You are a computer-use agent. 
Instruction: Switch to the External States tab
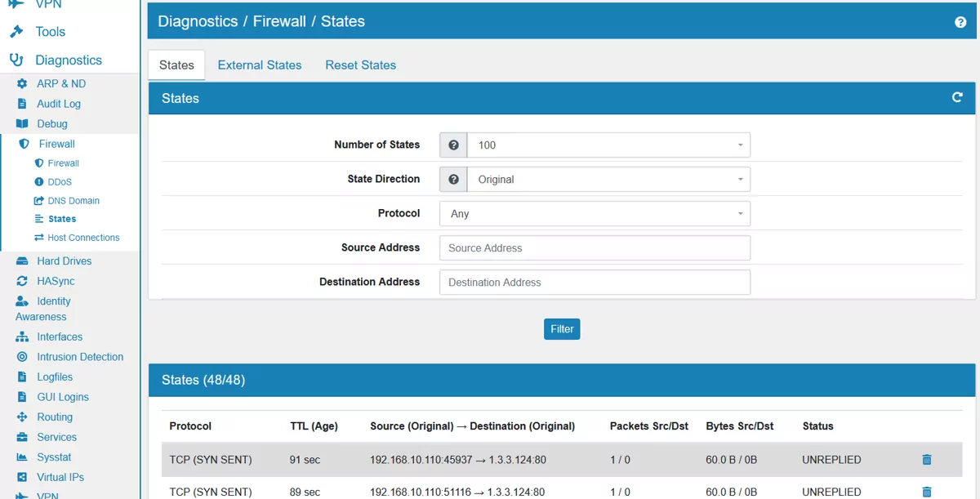259,65
